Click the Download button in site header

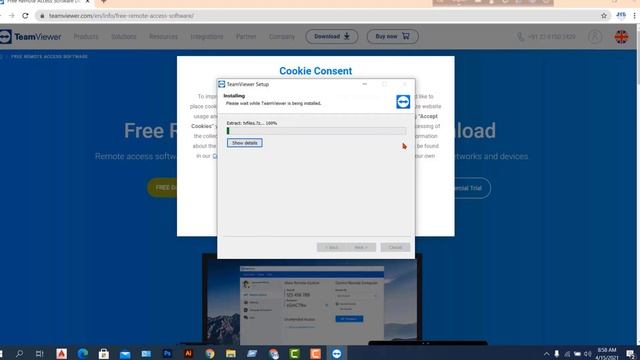332,36
